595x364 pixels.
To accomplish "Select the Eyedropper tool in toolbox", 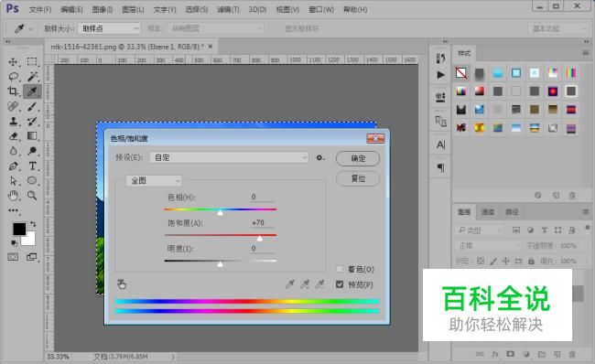I will [32, 91].
